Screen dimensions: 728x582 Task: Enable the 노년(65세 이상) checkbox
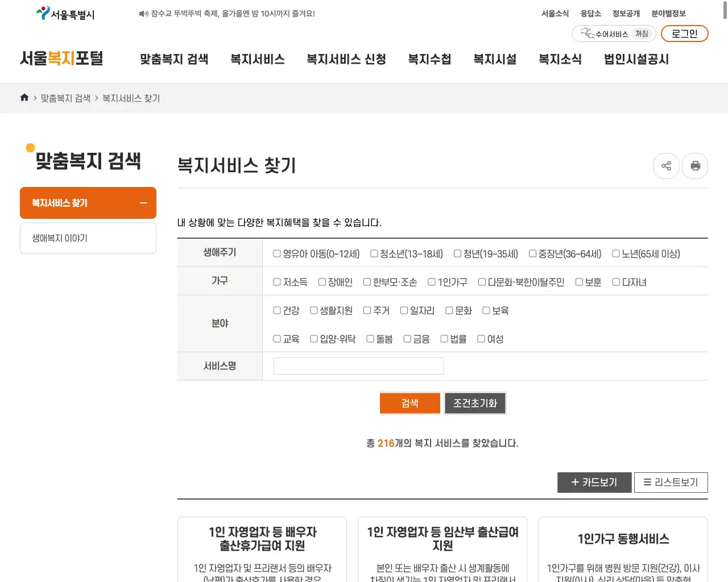[615, 253]
